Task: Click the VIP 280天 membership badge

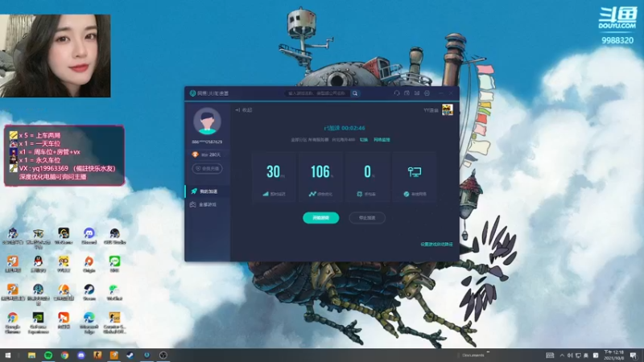Action: click(207, 154)
